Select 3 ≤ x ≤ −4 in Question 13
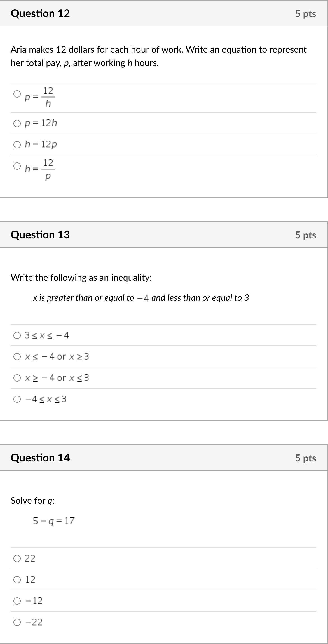Viewport: 328px width, 644px height. 17,335
